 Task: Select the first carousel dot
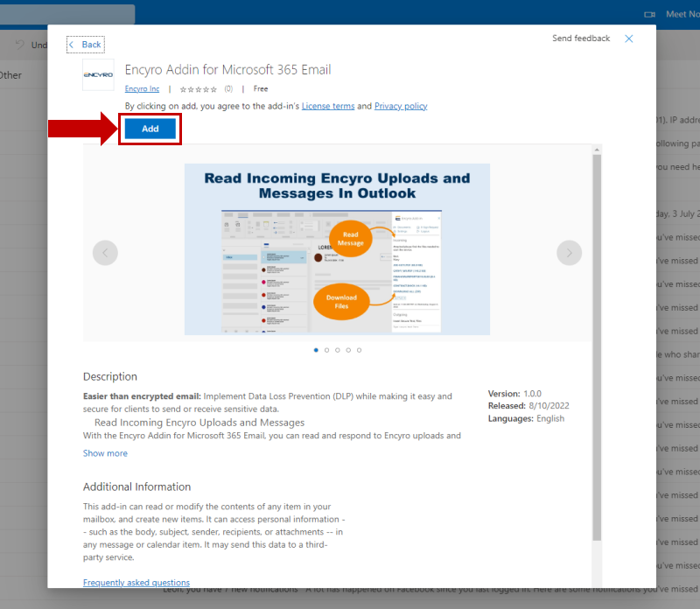point(316,350)
